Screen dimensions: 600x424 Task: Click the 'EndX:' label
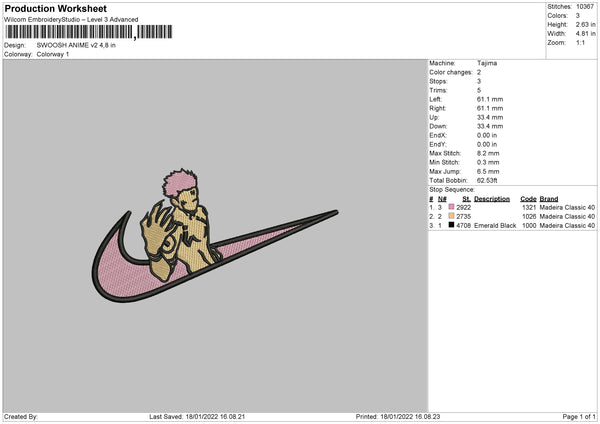point(438,135)
